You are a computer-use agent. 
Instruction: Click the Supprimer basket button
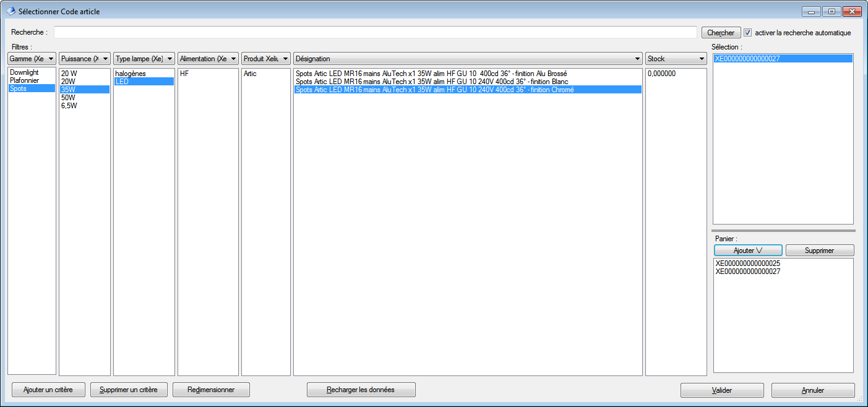(x=820, y=251)
